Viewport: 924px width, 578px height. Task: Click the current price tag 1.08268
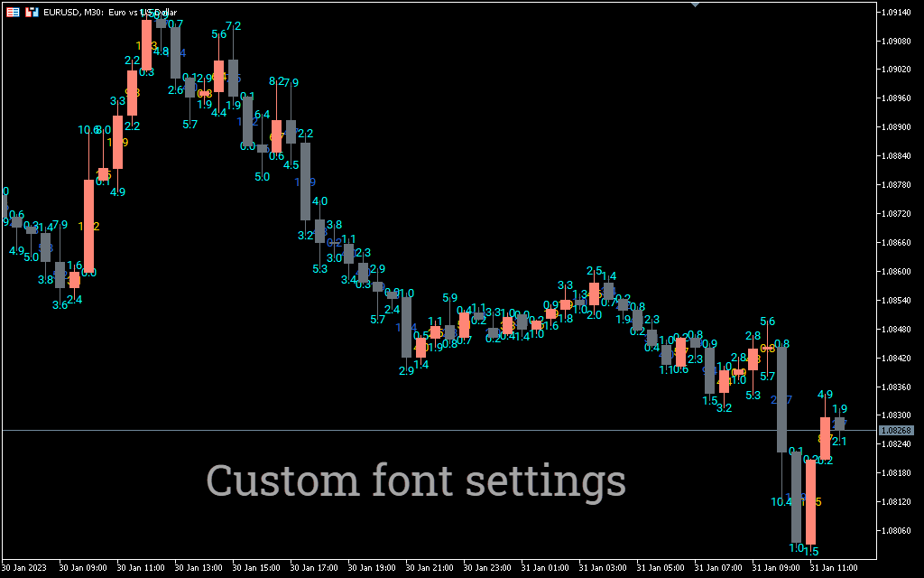point(896,431)
